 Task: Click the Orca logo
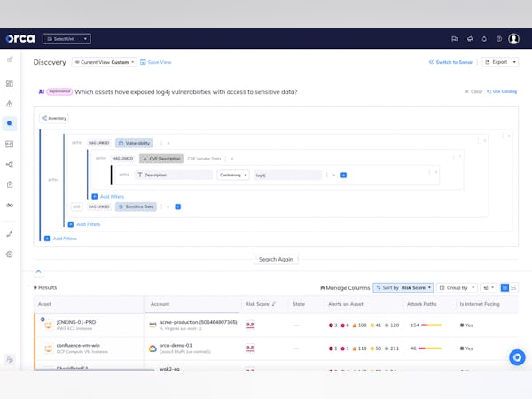click(x=20, y=39)
